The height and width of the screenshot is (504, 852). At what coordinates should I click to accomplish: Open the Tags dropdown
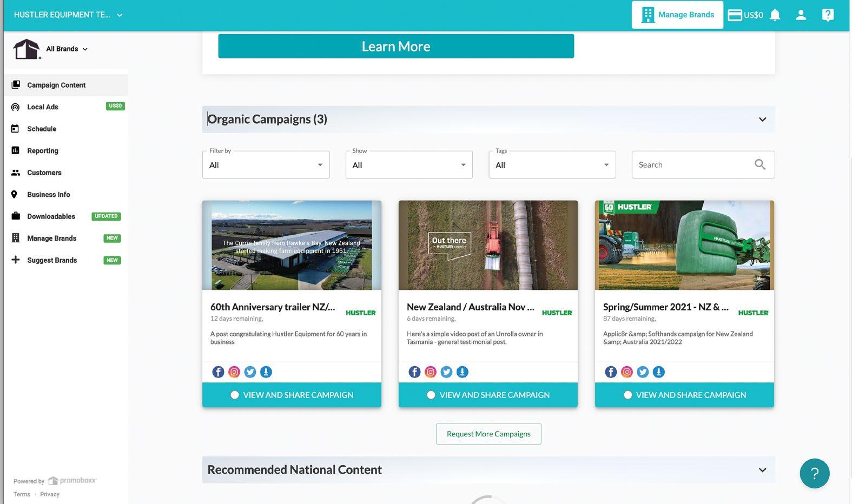[552, 165]
